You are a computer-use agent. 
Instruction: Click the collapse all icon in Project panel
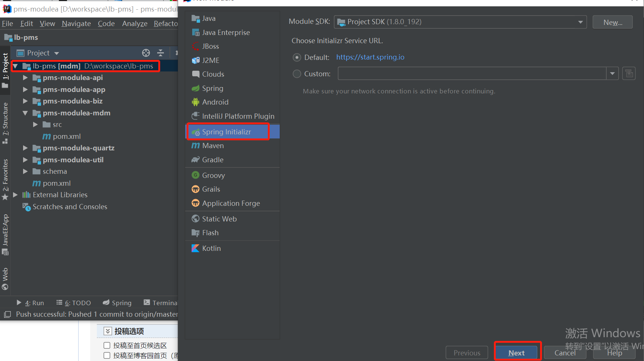point(161,53)
